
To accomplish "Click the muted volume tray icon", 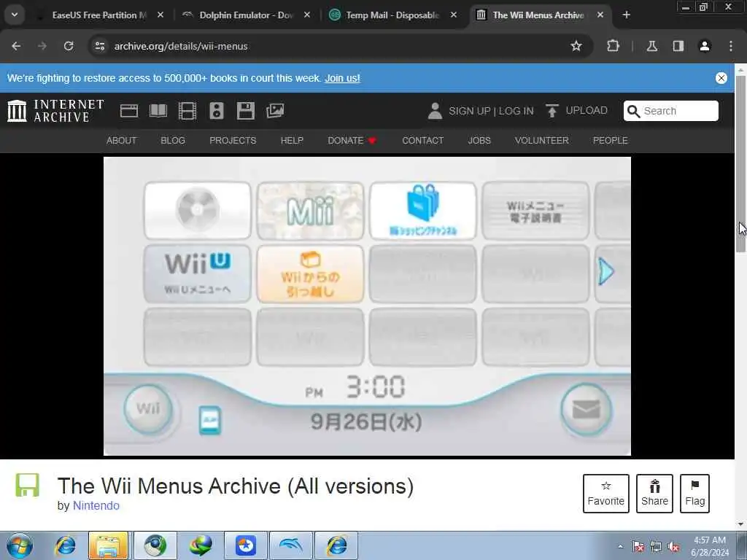I will click(673, 547).
